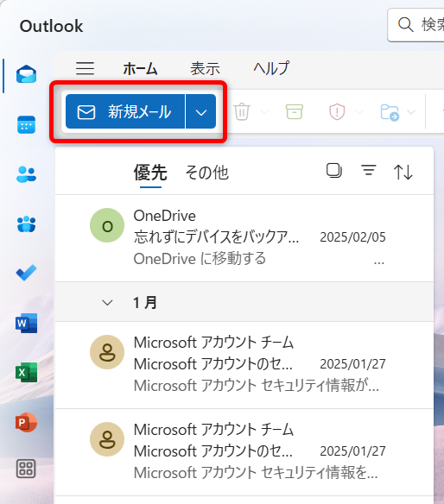Open the more apps grid icon
The width and height of the screenshot is (444, 504).
pos(26,469)
